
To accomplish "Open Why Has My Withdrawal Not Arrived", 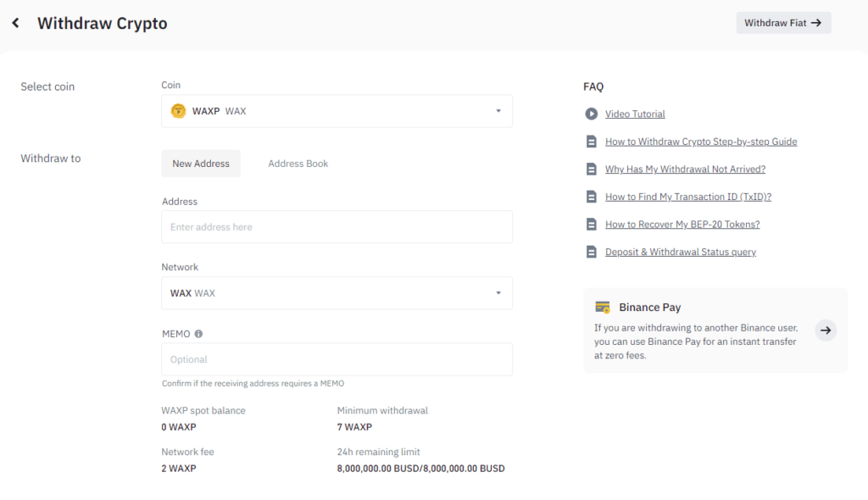I will click(x=685, y=169).
